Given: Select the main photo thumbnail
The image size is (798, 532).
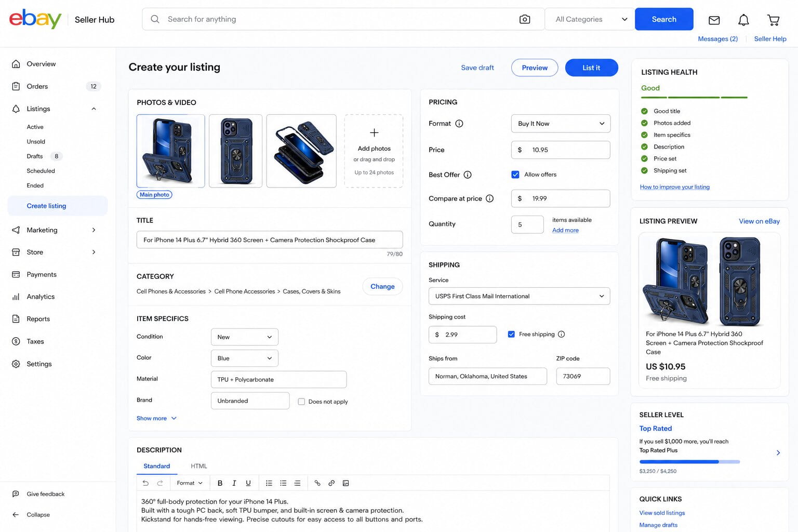Looking at the screenshot, I should tap(170, 151).
